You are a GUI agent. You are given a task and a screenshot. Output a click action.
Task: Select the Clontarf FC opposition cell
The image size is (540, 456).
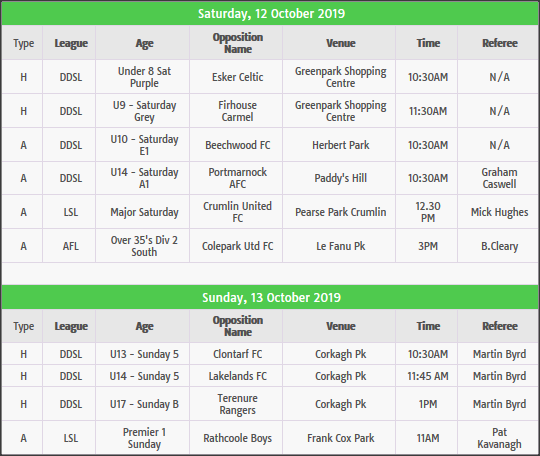click(237, 354)
